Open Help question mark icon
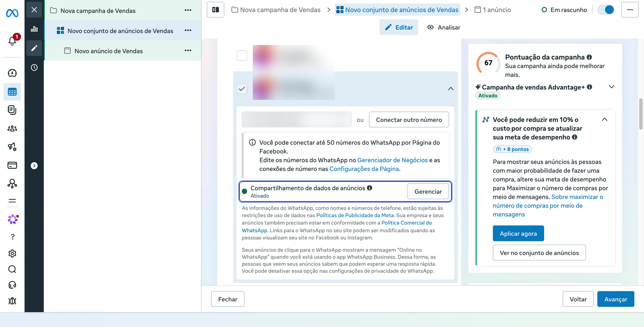The width and height of the screenshot is (644, 327). pyautogui.click(x=12, y=237)
